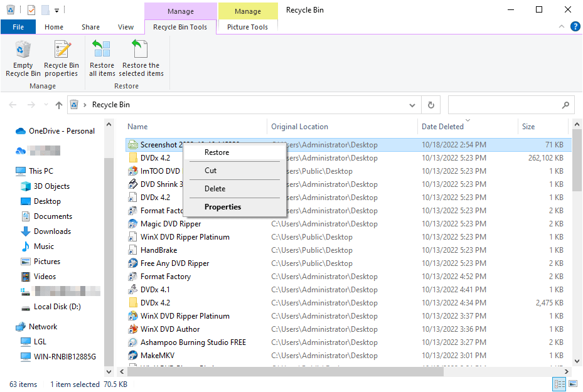Open the Help question mark icon
This screenshot has height=392, width=583.
(575, 26)
